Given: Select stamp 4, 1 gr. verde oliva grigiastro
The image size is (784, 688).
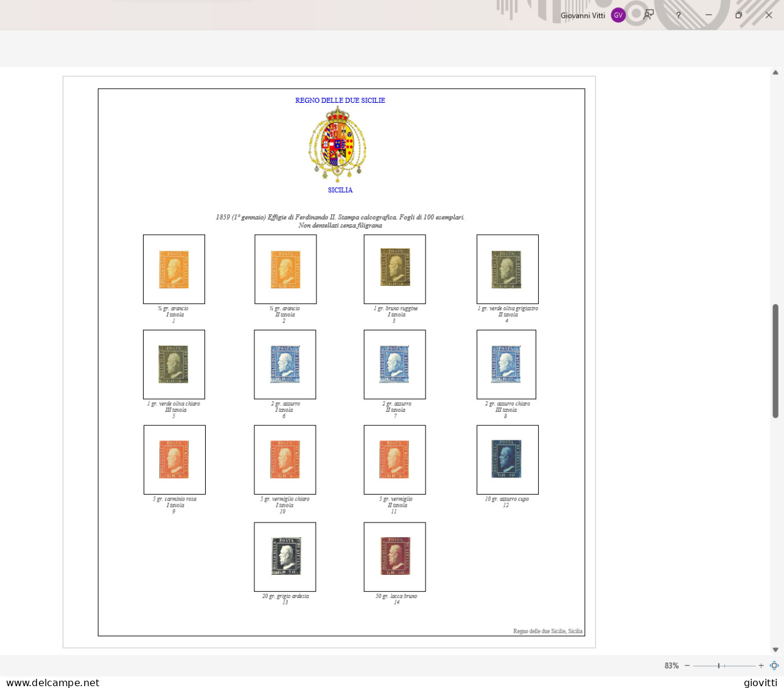Looking at the screenshot, I should 507,269.
